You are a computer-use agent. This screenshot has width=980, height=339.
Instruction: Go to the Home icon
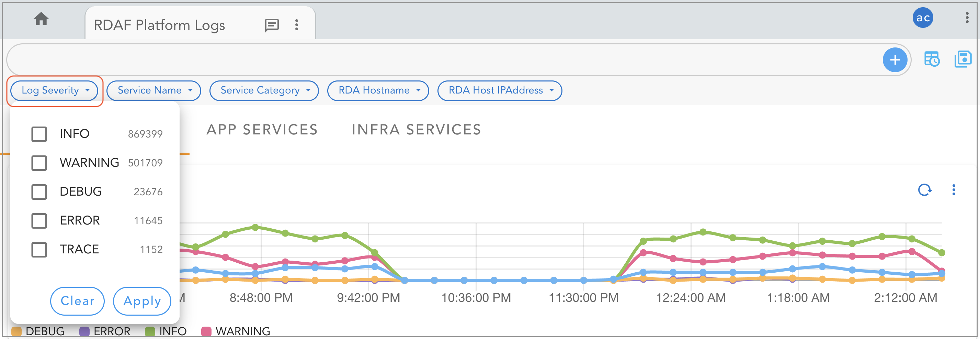[x=41, y=19]
